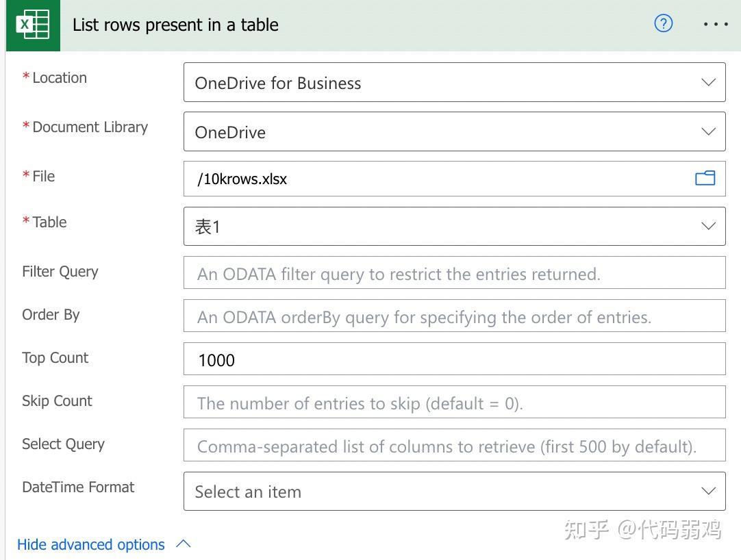Image resolution: width=741 pixels, height=560 pixels.
Task: Click the Document Library dropdown chevron
Action: pyautogui.click(x=709, y=131)
